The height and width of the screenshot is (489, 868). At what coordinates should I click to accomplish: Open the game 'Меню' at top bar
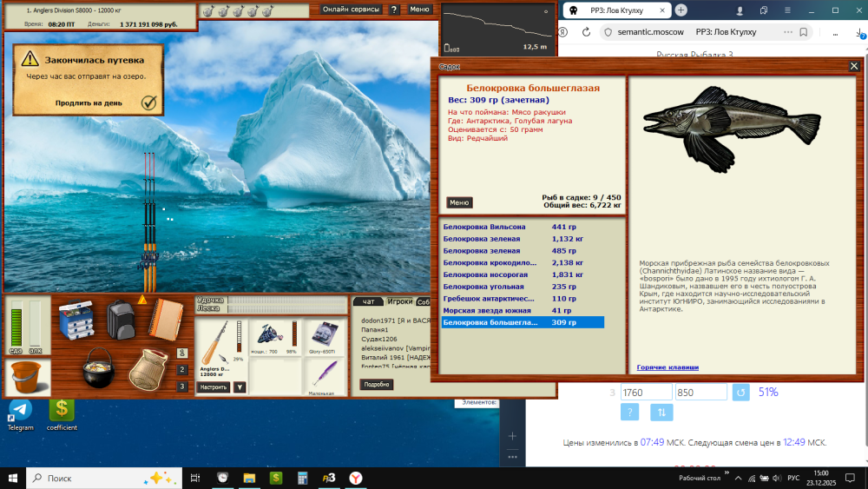tap(419, 10)
